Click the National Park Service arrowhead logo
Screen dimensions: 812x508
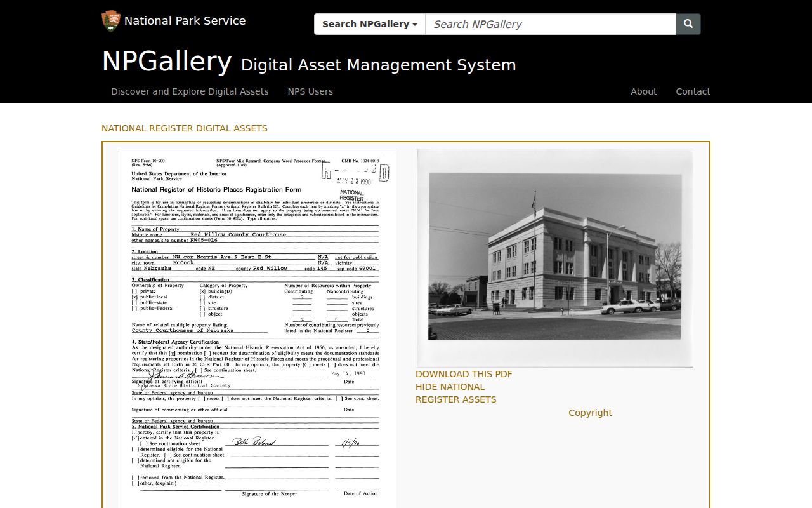pyautogui.click(x=111, y=21)
